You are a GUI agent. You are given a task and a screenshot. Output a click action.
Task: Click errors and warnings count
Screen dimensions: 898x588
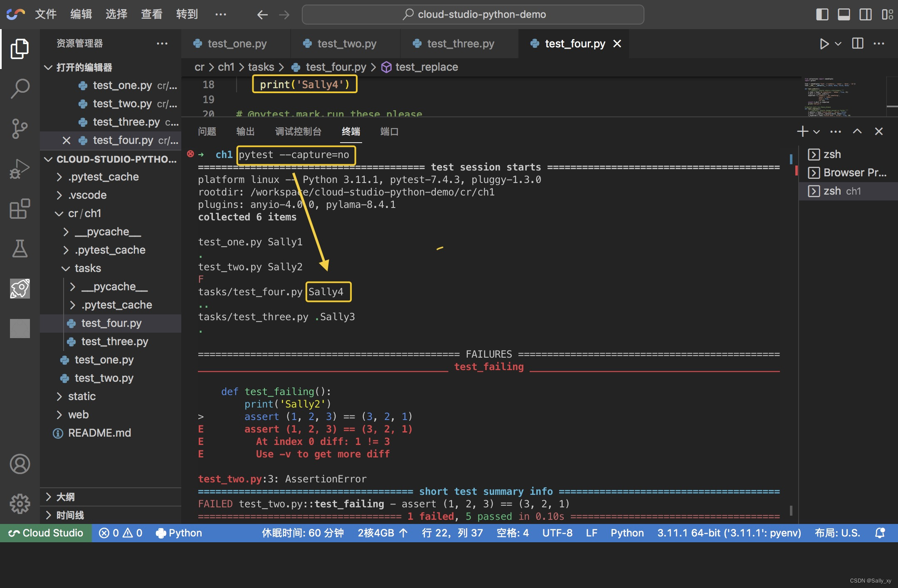pos(121,533)
